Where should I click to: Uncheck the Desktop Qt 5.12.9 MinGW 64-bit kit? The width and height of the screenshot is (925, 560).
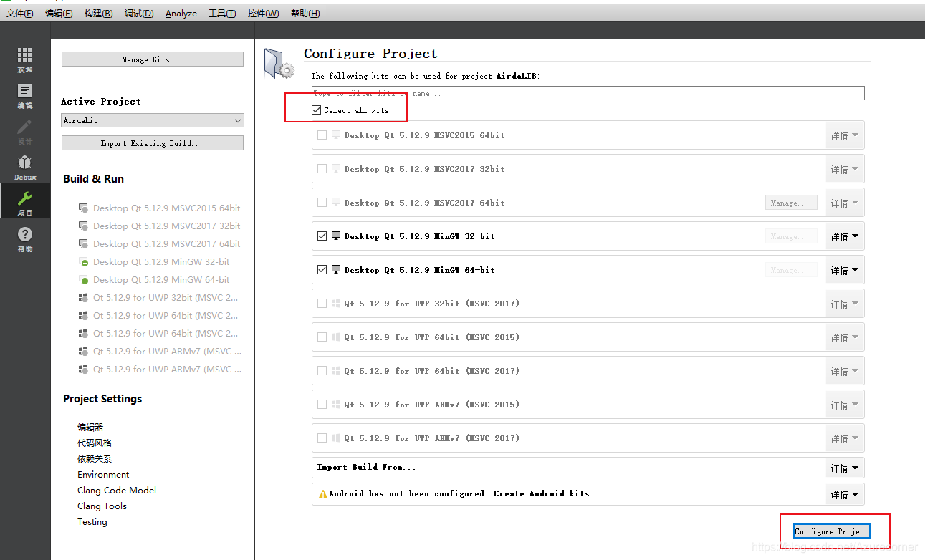point(322,269)
